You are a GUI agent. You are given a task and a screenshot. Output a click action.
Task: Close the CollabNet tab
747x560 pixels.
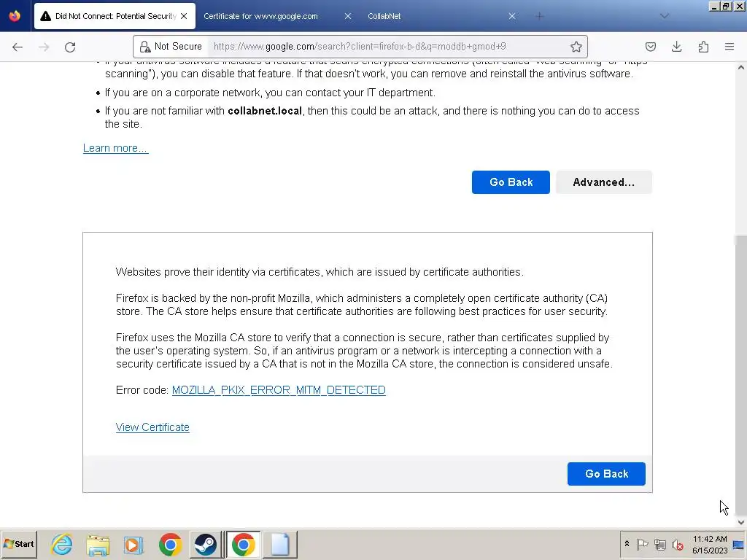click(511, 16)
